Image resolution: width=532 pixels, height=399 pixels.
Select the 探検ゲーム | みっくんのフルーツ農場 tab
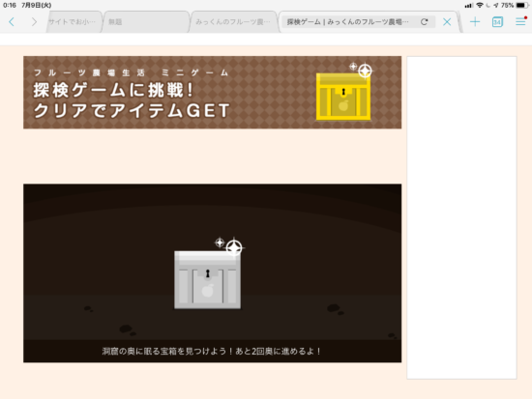click(348, 22)
